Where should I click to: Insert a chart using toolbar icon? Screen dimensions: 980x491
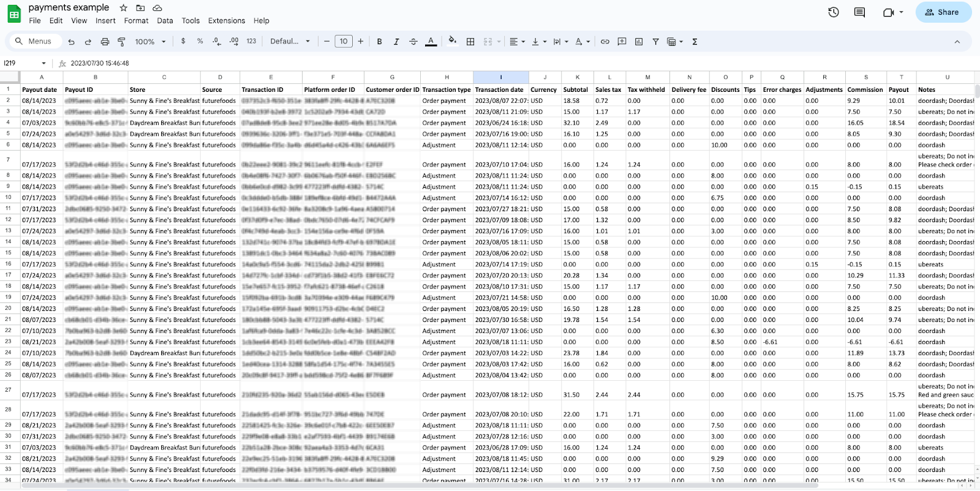(x=639, y=42)
